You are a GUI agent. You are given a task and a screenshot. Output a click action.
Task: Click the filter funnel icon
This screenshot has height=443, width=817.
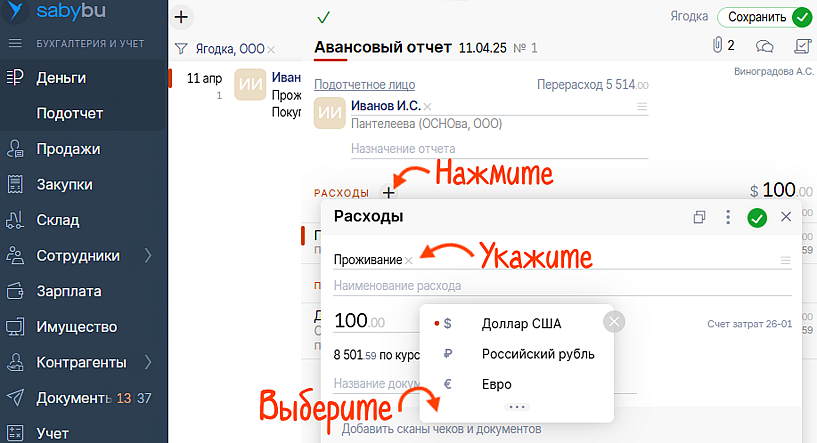pos(181,48)
